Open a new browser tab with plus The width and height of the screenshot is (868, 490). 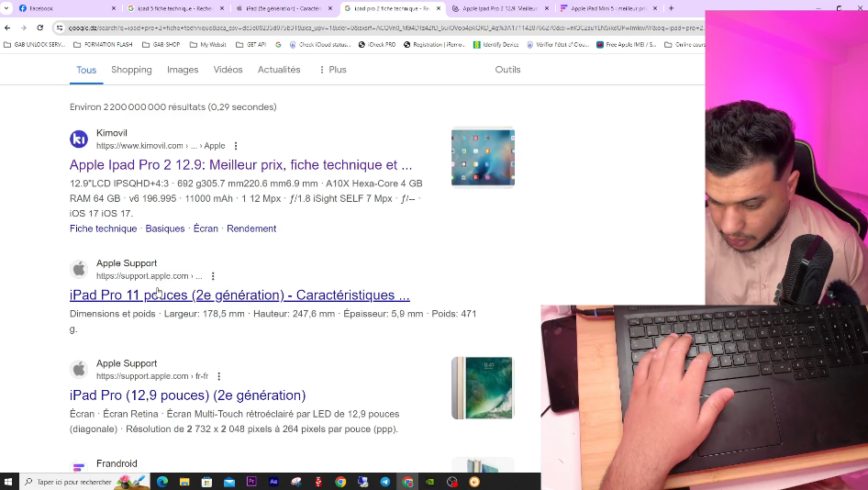pyautogui.click(x=671, y=8)
